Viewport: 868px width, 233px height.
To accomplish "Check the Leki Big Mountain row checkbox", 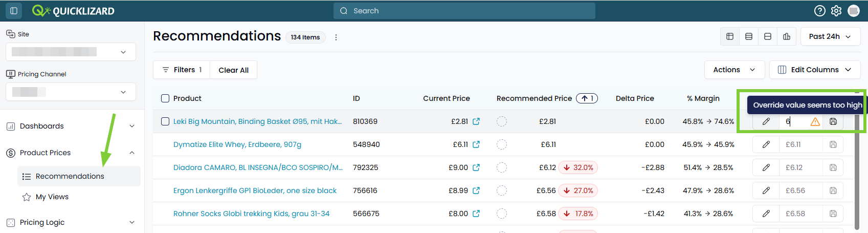I will tap(165, 121).
